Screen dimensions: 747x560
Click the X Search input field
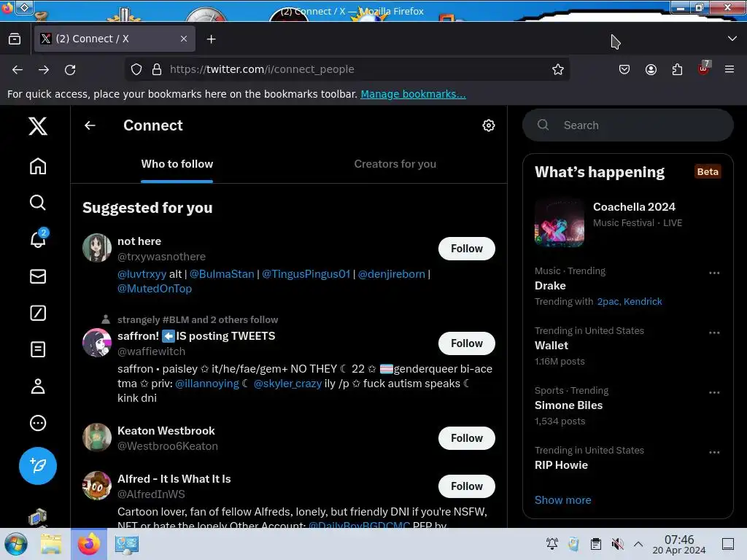tap(628, 125)
